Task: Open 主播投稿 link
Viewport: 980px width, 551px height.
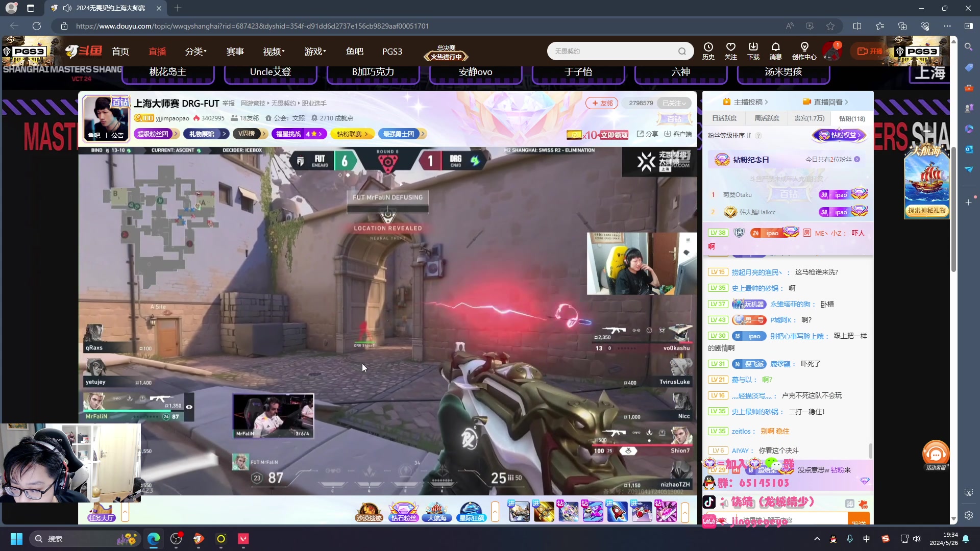Action: pos(745,102)
